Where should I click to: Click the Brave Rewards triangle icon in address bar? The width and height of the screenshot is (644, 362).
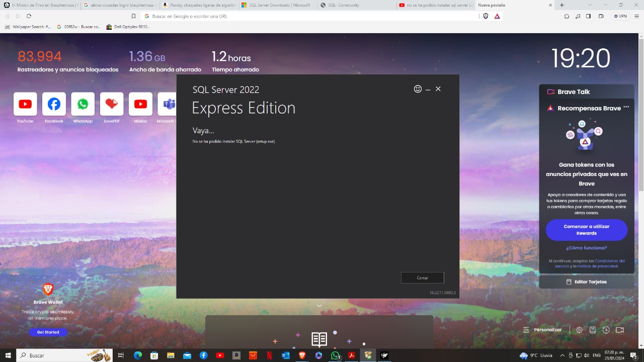click(x=497, y=16)
